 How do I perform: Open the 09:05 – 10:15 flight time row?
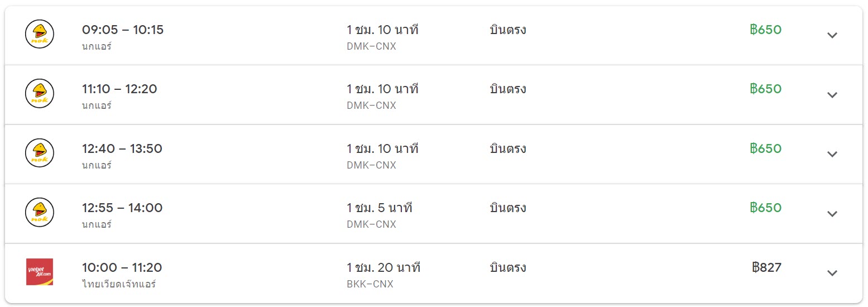(x=434, y=35)
